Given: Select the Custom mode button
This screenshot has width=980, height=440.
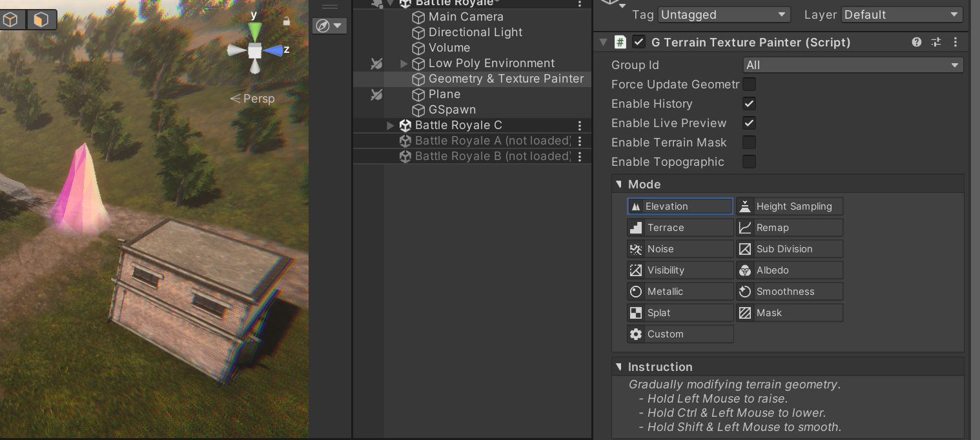Looking at the screenshot, I should pos(680,334).
